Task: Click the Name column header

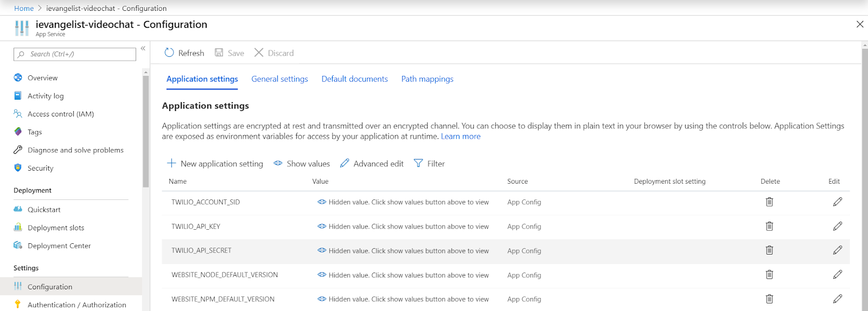Action: click(177, 182)
